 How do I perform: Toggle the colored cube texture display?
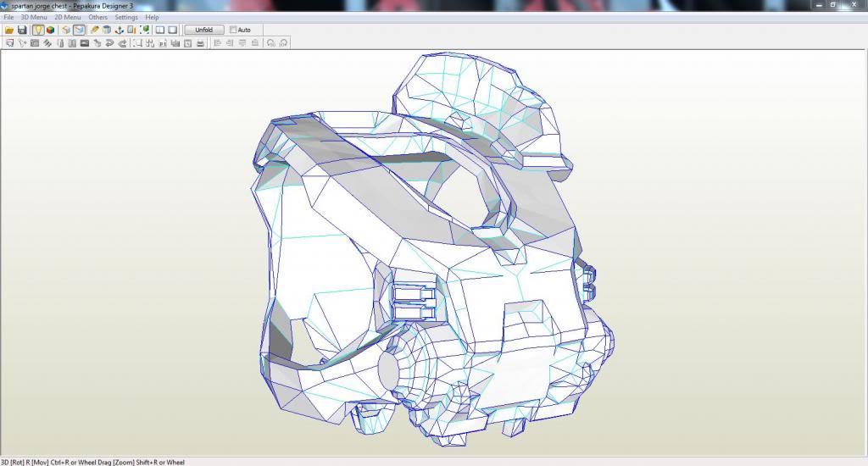[50, 30]
